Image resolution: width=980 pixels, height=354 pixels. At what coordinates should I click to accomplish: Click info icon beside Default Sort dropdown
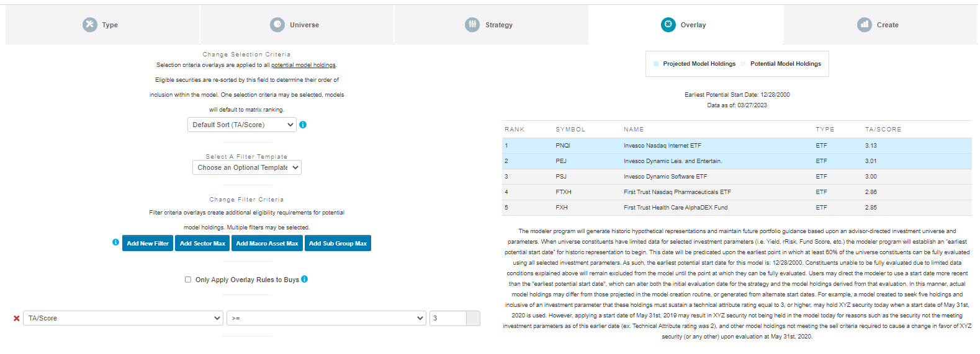(303, 125)
